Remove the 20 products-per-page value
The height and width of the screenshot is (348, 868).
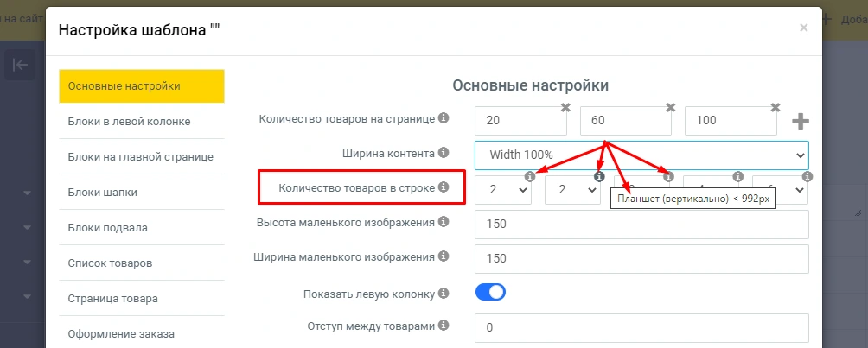click(x=565, y=108)
